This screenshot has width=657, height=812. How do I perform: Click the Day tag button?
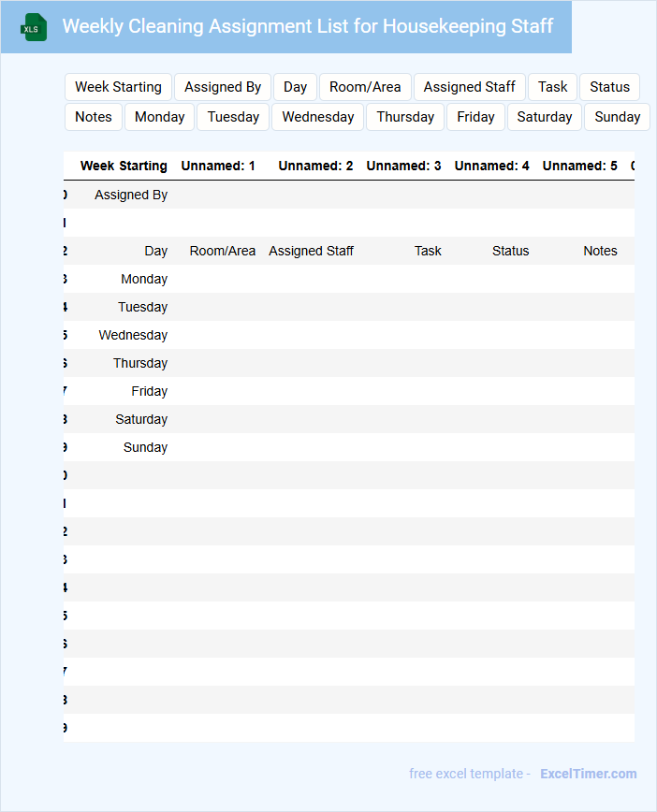(295, 87)
